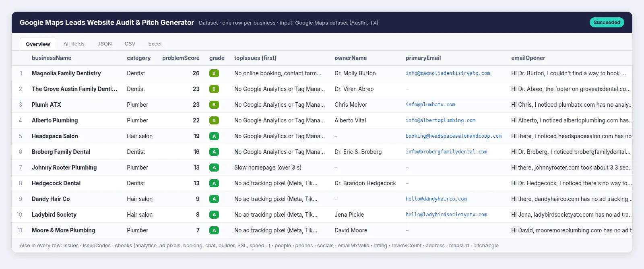Open email info@plumbatx.com

point(430,105)
